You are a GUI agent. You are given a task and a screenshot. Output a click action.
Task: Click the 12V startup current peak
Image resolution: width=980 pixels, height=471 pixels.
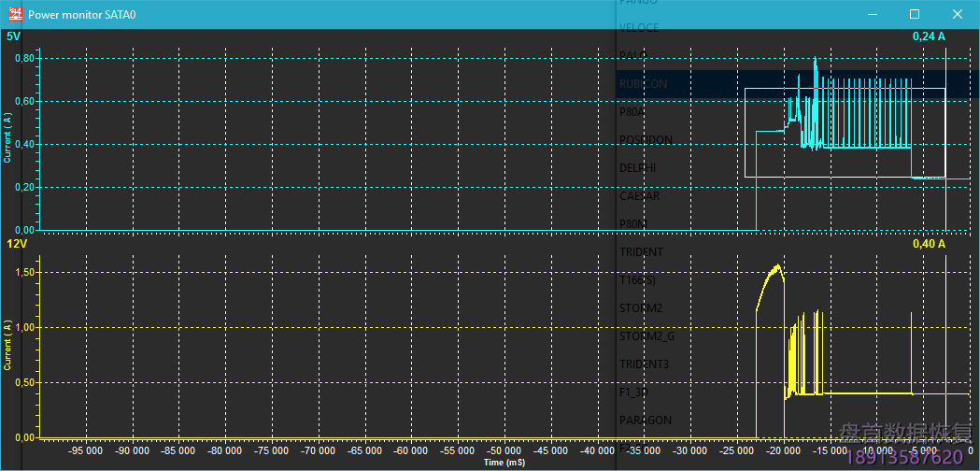(775, 267)
